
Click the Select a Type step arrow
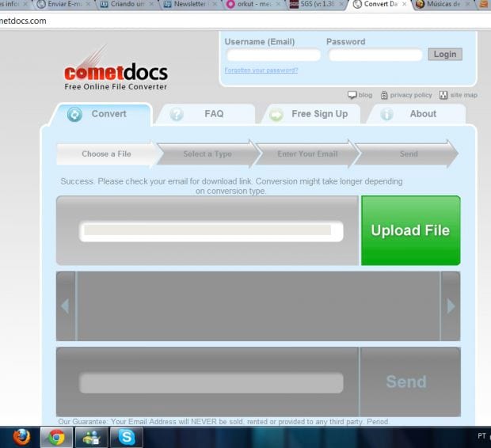207,154
